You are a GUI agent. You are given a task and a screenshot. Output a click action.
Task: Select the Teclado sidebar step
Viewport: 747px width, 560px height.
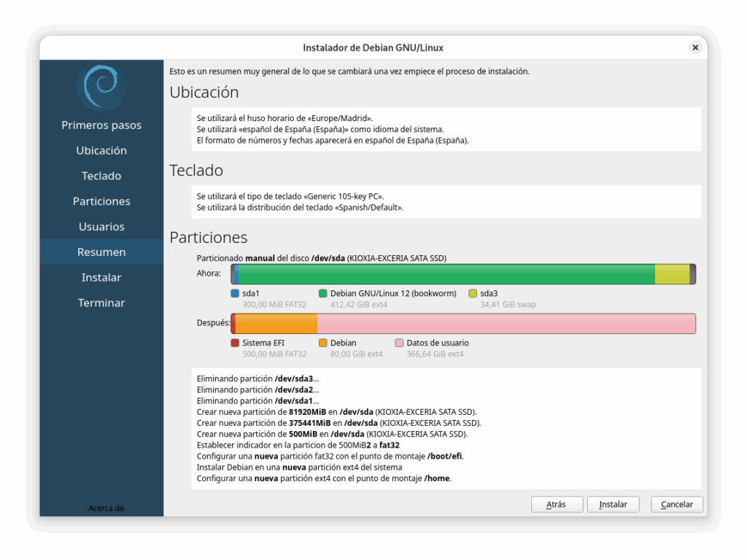pos(101,176)
